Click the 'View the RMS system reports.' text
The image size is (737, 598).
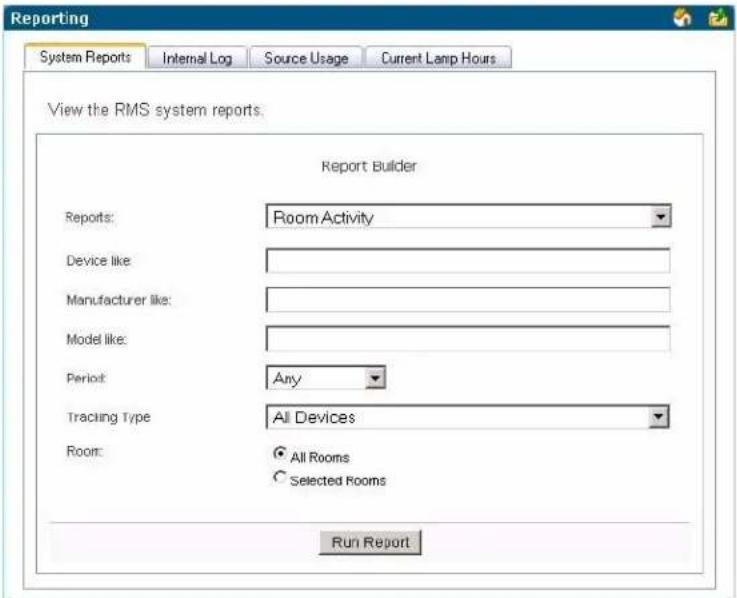(156, 110)
